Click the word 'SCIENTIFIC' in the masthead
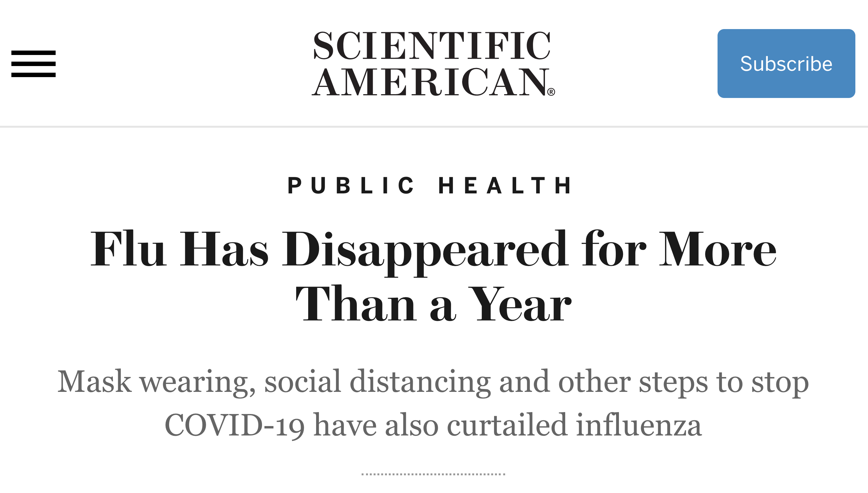Image resolution: width=868 pixels, height=493 pixels. (x=432, y=46)
